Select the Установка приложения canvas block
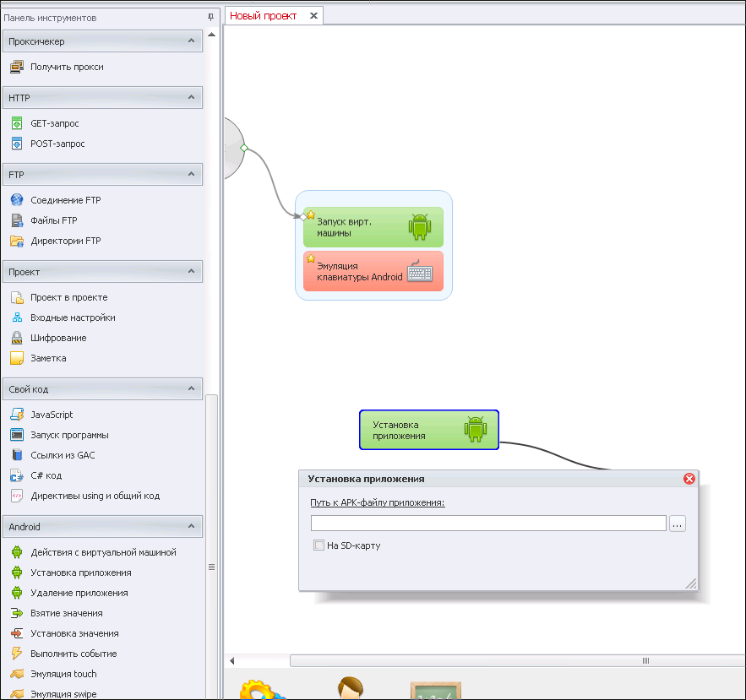 pyautogui.click(x=429, y=430)
